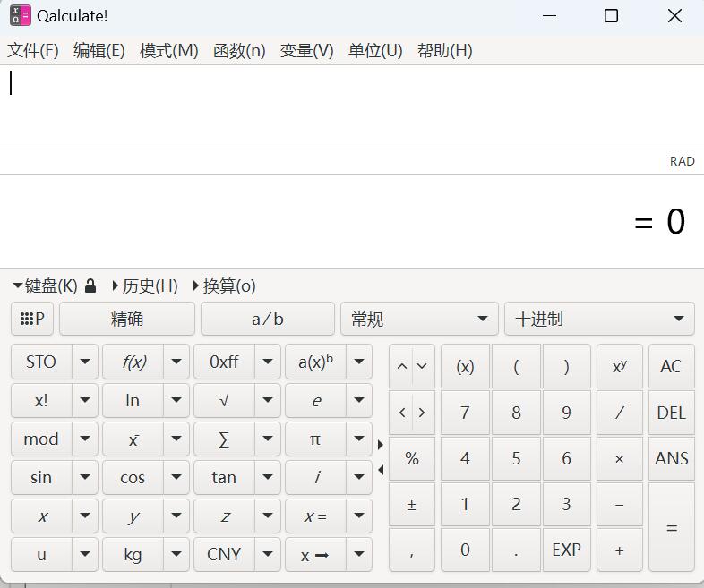This screenshot has width=704, height=588.
Task: Click in the expression input field
Action: click(352, 107)
